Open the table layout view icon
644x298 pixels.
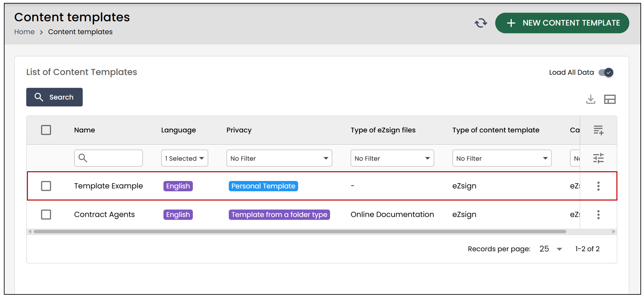click(x=610, y=99)
